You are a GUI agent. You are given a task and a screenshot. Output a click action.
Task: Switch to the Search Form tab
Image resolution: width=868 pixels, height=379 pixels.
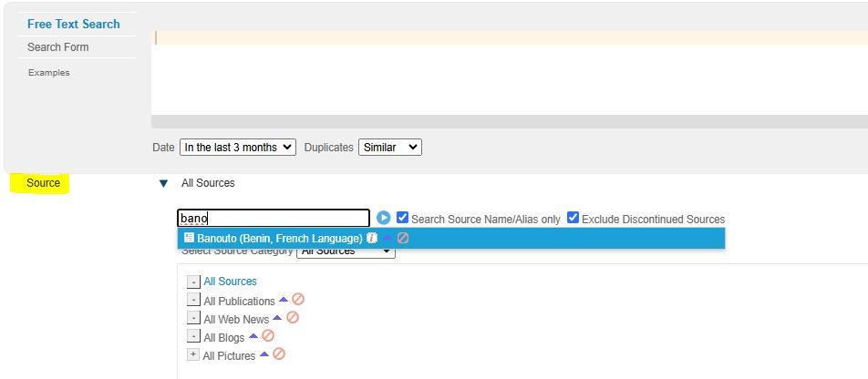click(x=57, y=47)
